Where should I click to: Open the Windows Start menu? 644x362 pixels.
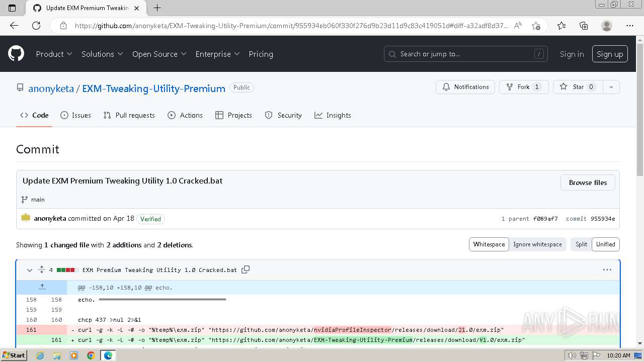coord(14,355)
